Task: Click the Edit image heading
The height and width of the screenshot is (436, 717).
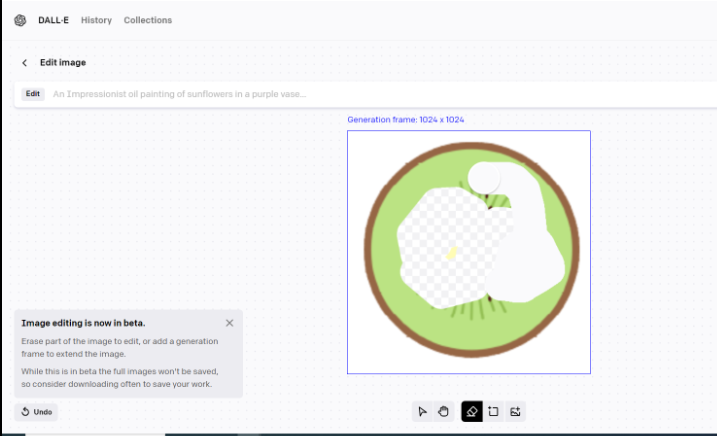Action: (63, 63)
